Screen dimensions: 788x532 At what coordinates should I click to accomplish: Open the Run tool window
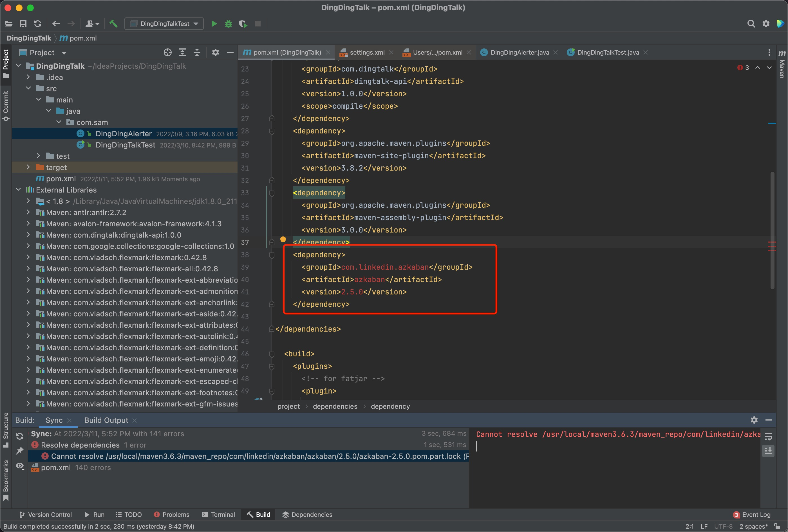click(94, 515)
